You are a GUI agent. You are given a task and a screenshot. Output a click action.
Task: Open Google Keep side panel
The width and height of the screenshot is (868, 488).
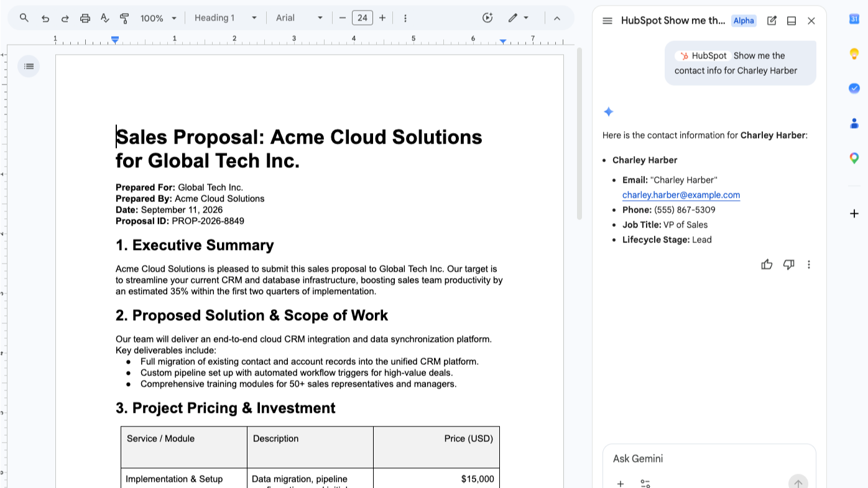pos(854,54)
